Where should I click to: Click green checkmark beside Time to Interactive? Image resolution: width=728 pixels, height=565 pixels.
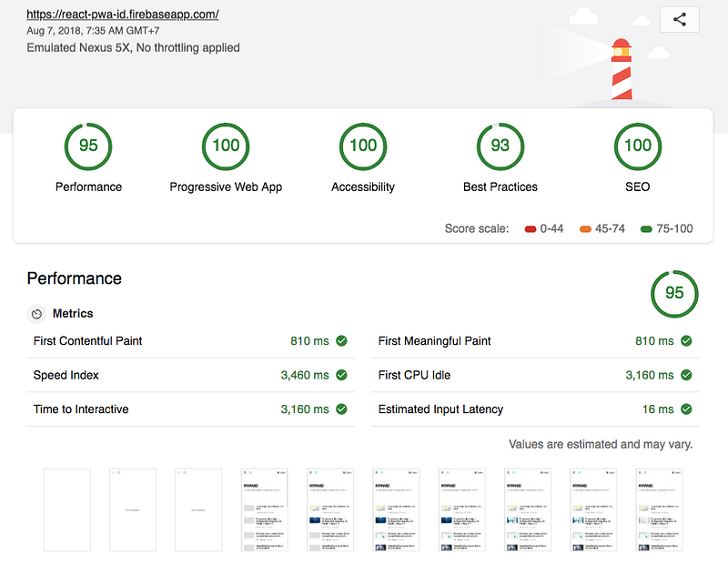click(x=341, y=409)
